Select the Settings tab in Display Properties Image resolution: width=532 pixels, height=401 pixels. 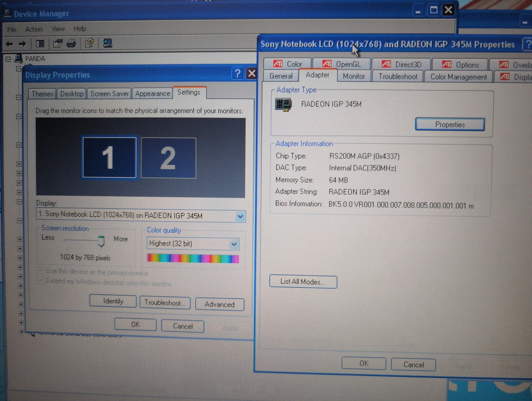189,92
